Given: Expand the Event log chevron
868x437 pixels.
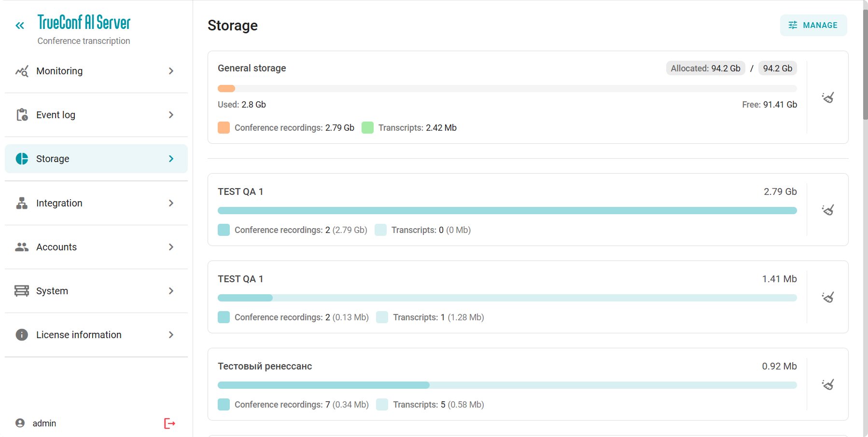Looking at the screenshot, I should [171, 115].
